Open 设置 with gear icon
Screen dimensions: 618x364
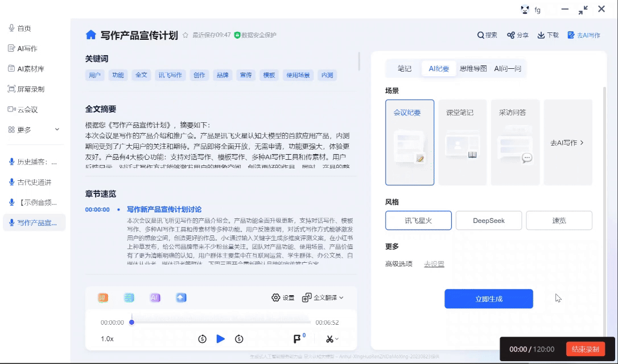click(283, 298)
